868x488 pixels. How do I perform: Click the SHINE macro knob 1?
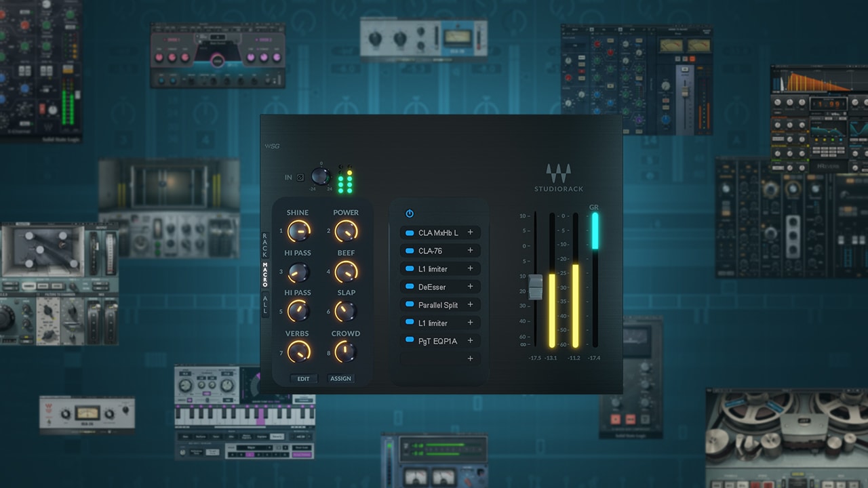[298, 231]
